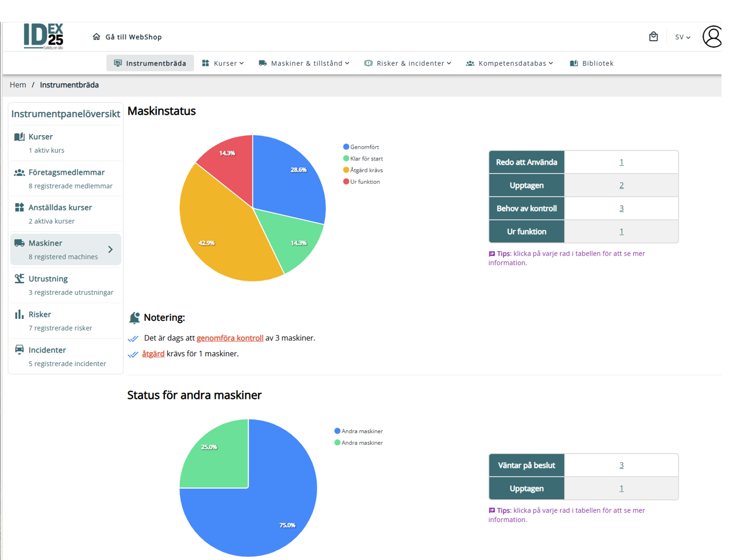This screenshot has width=735, height=560.
Task: Click the Utrustning equipment icon in sidebar
Action: 19,279
